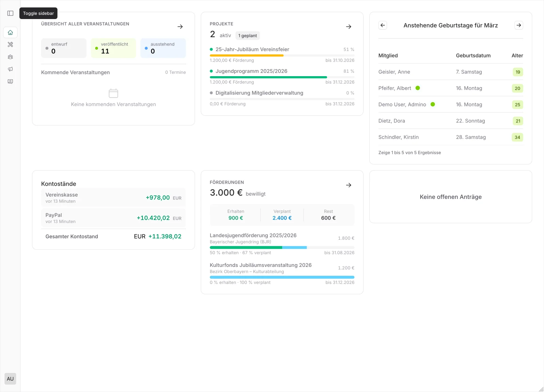Open Landesjugendförderung 2025/2026 funding

pos(253,235)
